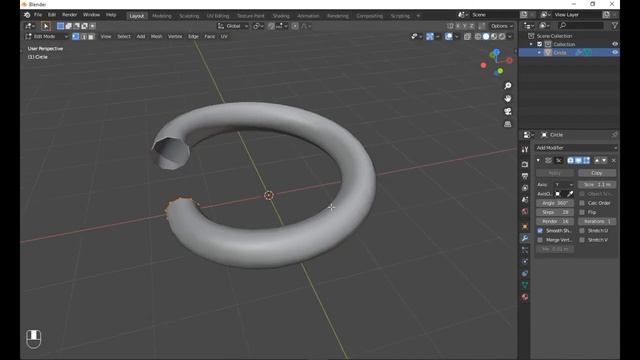Screen dimensions: 640x360
Task: Enable Stretch U checkbox
Action: (582, 231)
